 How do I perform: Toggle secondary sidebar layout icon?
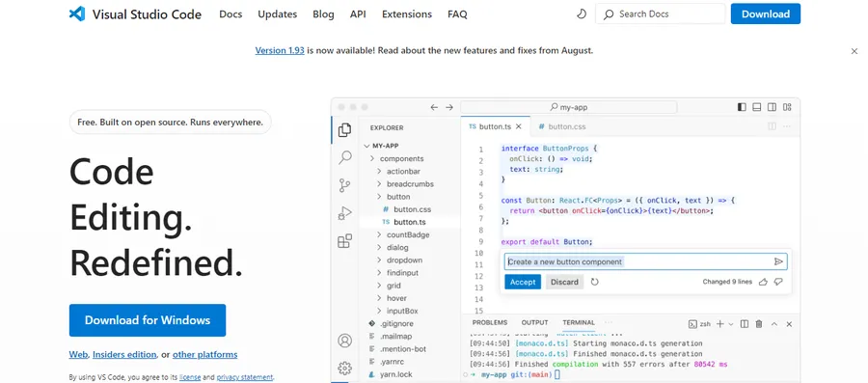tap(772, 107)
